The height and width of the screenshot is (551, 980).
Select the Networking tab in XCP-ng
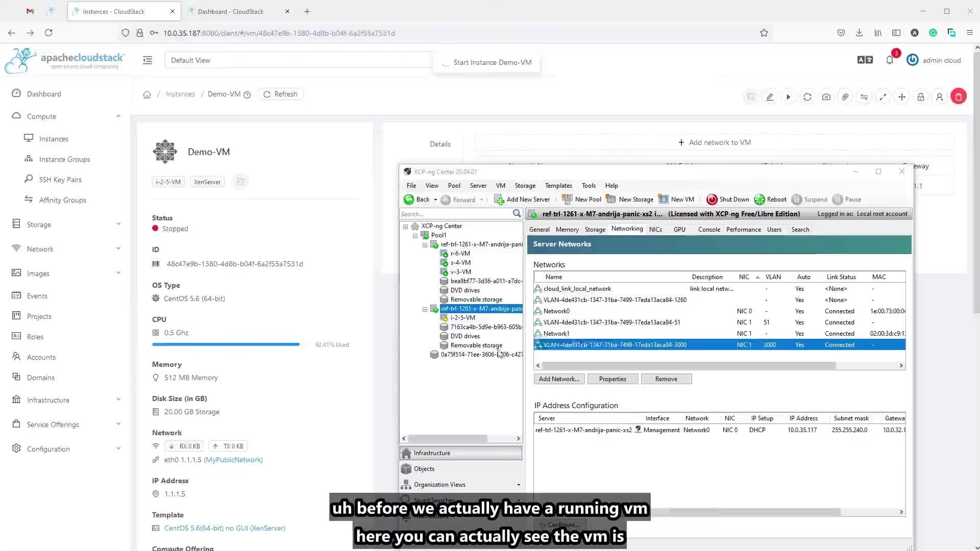627,229
